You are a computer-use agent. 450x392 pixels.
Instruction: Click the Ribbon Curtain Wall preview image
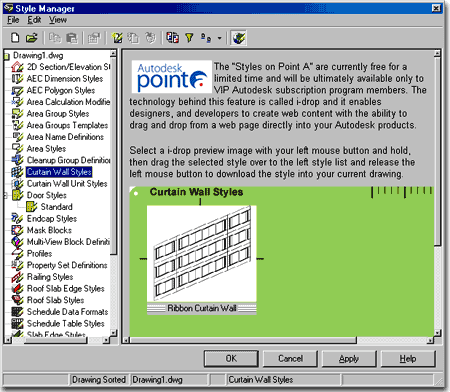pos(202,254)
